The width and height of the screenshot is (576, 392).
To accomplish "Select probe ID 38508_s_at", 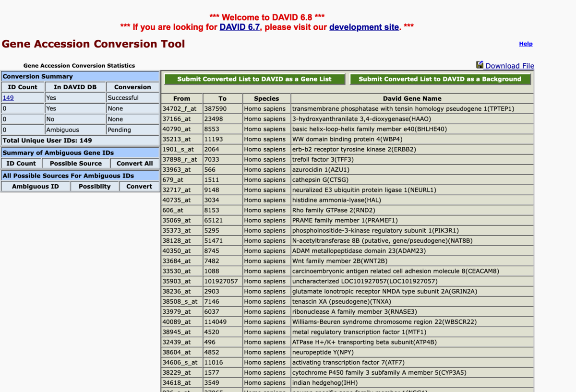I will pos(180,301).
